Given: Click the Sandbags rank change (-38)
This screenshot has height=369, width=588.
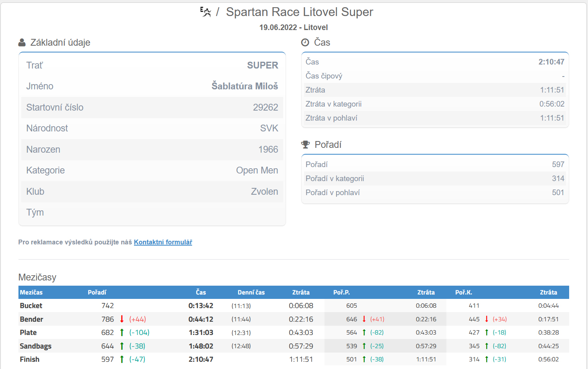Looking at the screenshot, I should [x=137, y=346].
